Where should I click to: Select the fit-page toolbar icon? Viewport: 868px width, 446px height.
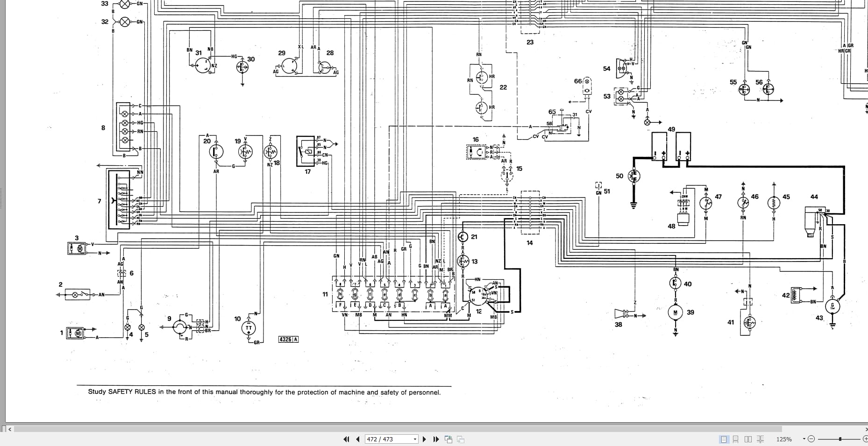pos(449,439)
